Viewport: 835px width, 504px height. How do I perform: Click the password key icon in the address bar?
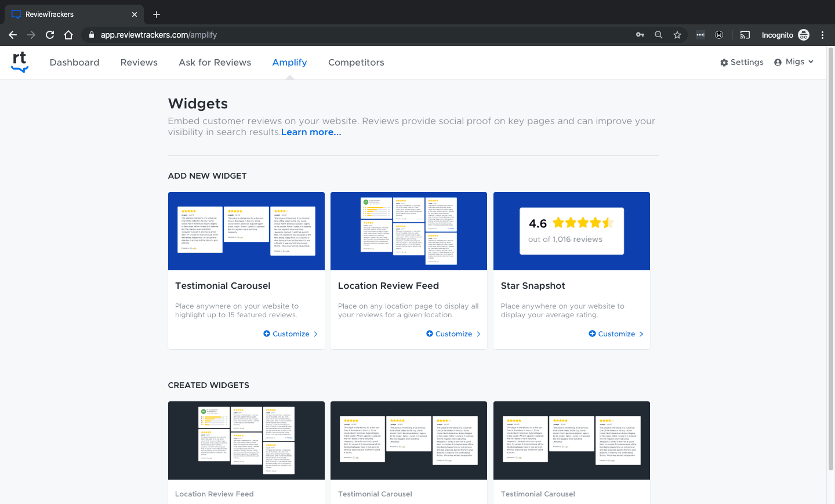click(x=640, y=35)
